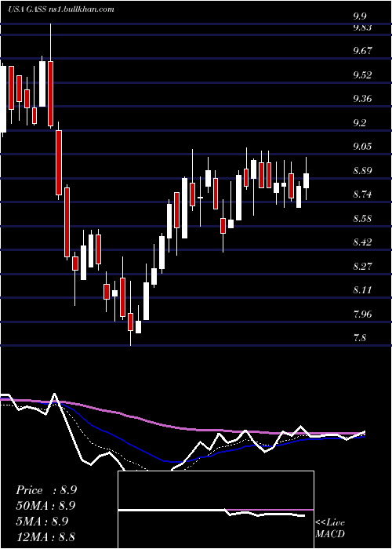Click the 9.67 price axis label
The height and width of the screenshot is (549, 392).
[362, 51]
